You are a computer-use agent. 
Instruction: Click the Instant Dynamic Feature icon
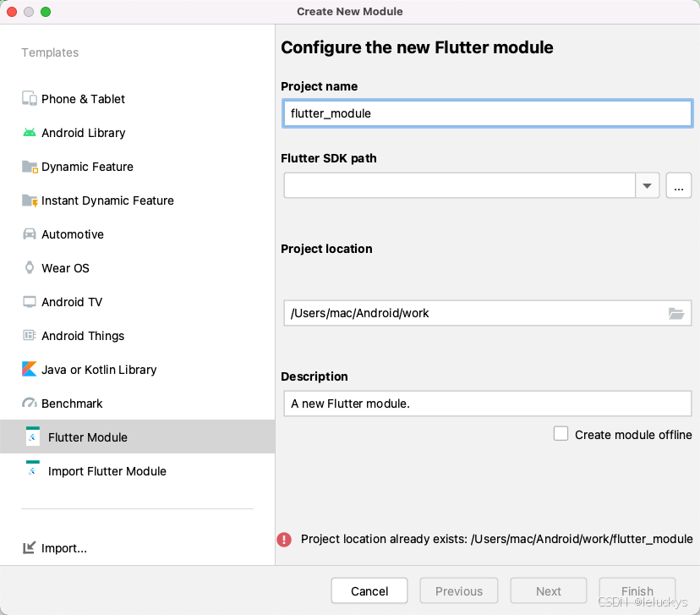pyautogui.click(x=30, y=200)
